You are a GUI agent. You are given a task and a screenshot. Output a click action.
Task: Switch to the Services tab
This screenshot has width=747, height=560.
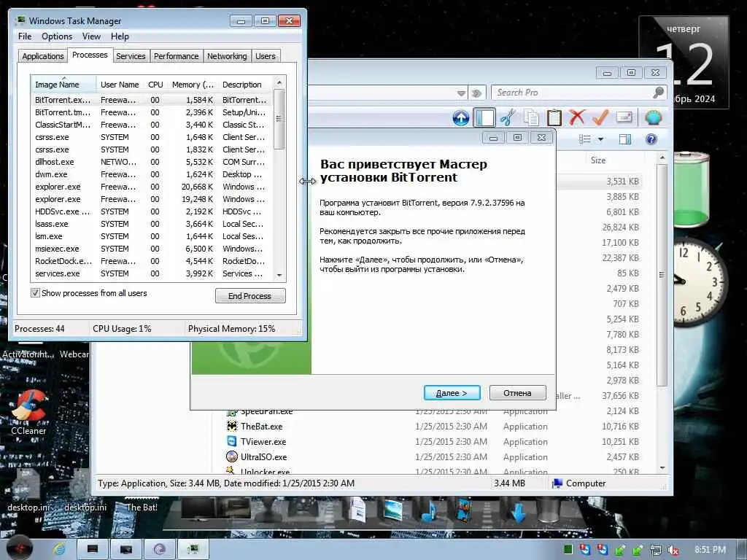coord(131,55)
